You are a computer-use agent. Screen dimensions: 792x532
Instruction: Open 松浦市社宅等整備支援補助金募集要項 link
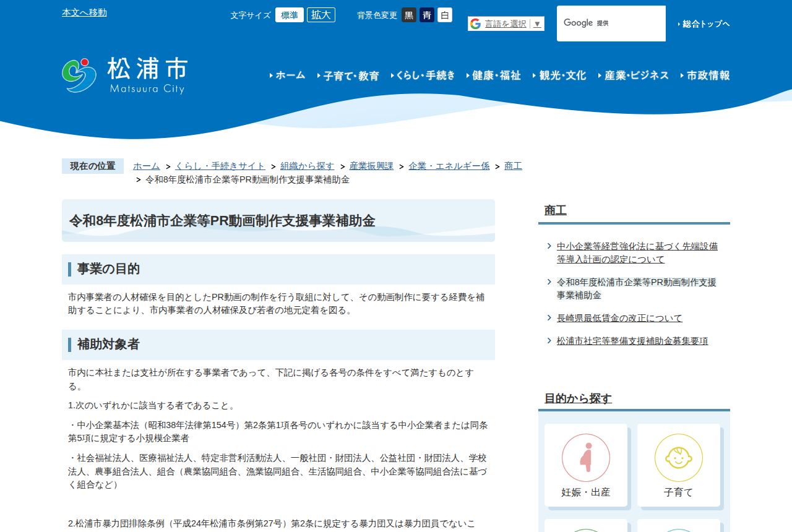coord(632,341)
